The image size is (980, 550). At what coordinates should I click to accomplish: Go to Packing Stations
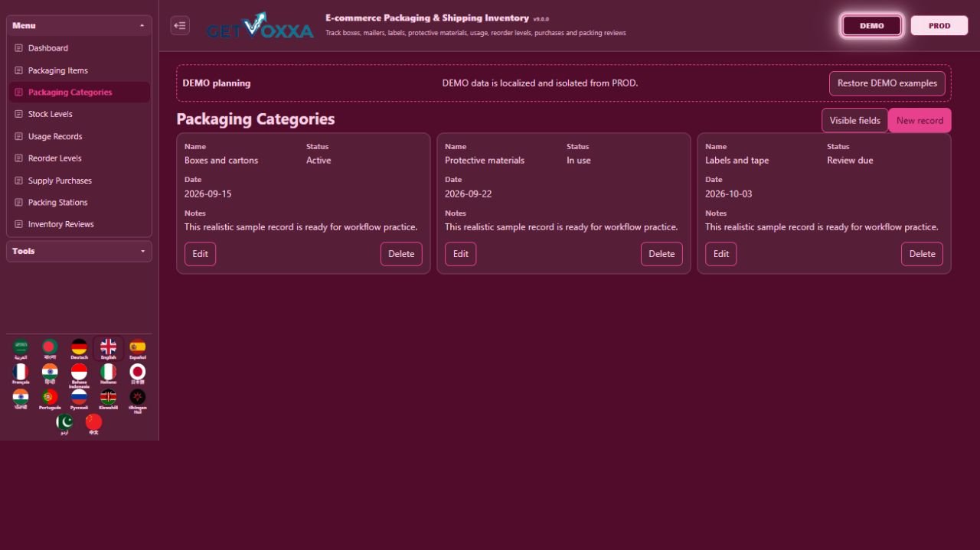(79, 203)
